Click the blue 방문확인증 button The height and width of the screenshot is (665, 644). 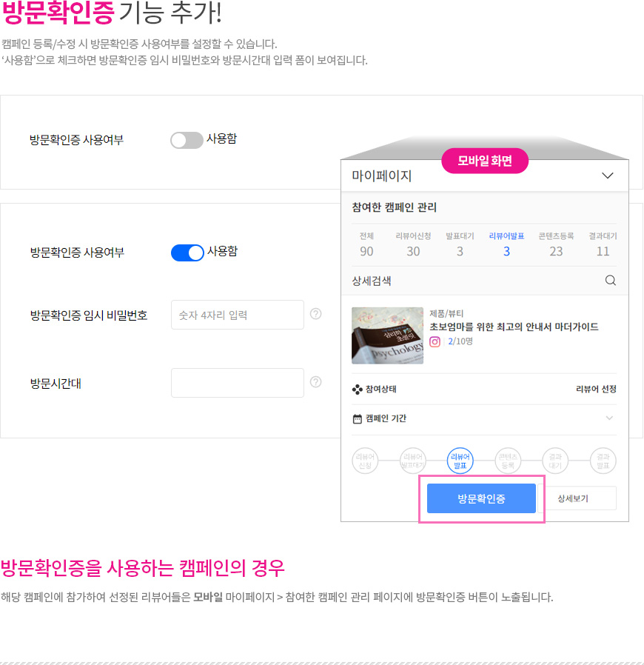(x=481, y=498)
